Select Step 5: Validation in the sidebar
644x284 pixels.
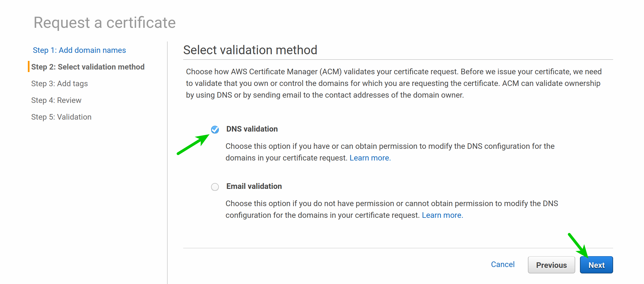(x=61, y=117)
